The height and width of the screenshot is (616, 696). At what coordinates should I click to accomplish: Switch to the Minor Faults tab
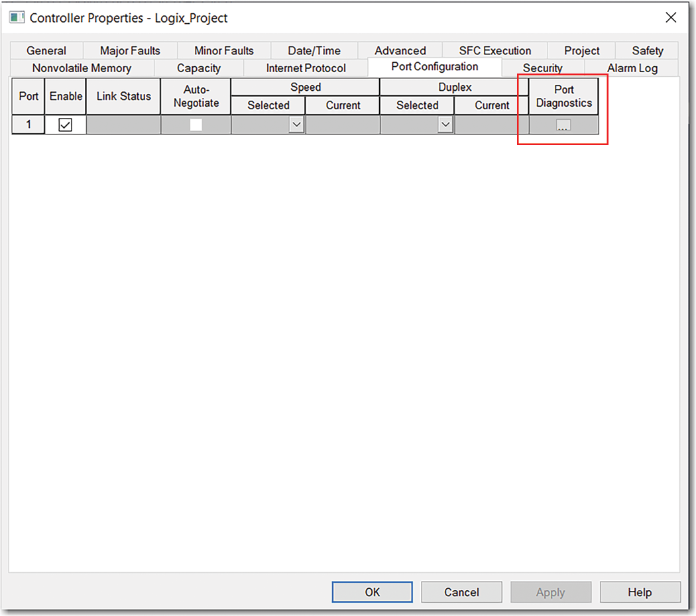point(223,50)
